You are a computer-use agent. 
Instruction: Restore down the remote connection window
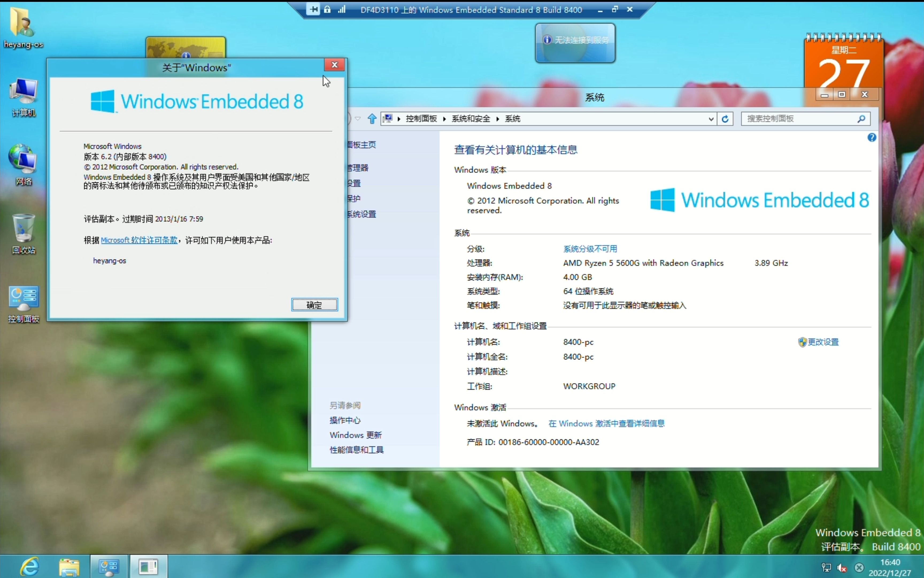click(615, 9)
